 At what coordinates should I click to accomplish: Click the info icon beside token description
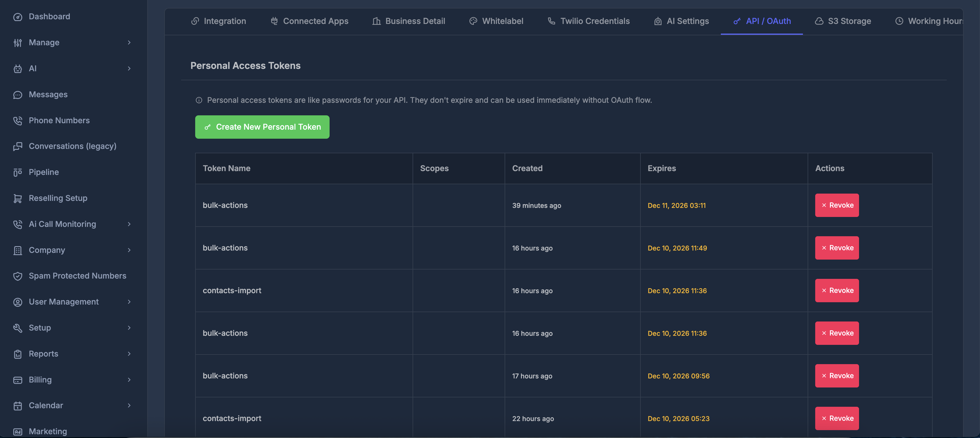199,100
